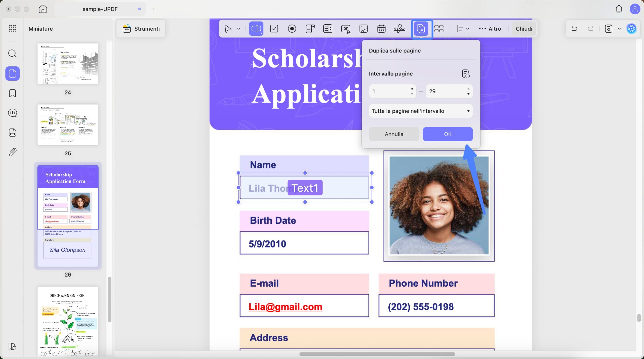Image resolution: width=644 pixels, height=359 pixels.
Task: Select the dropdown combo box tool
Action: pos(310,29)
